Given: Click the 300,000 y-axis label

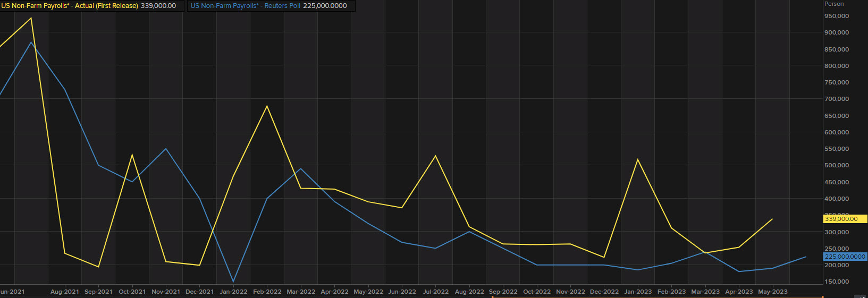Looking at the screenshot, I should pyautogui.click(x=837, y=232).
